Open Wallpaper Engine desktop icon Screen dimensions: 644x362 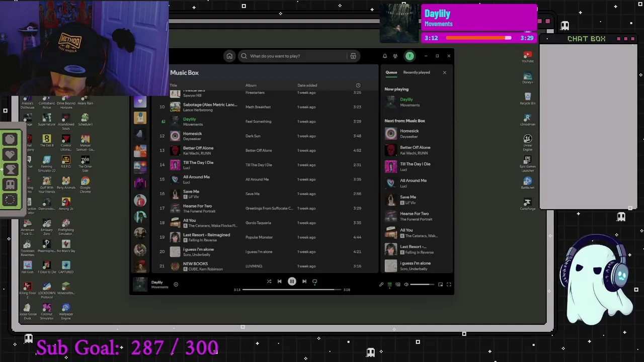click(66, 311)
